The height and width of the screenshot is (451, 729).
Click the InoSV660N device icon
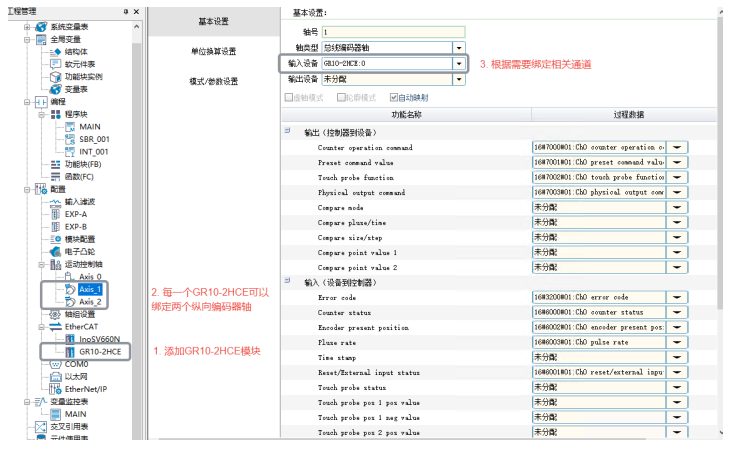pyautogui.click(x=70, y=339)
